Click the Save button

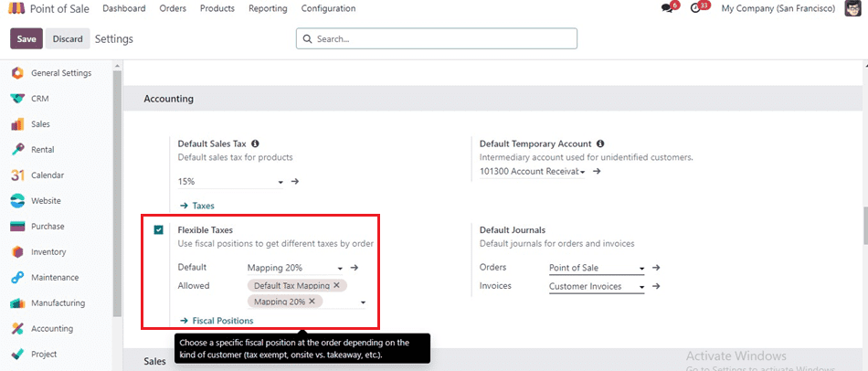click(x=26, y=39)
